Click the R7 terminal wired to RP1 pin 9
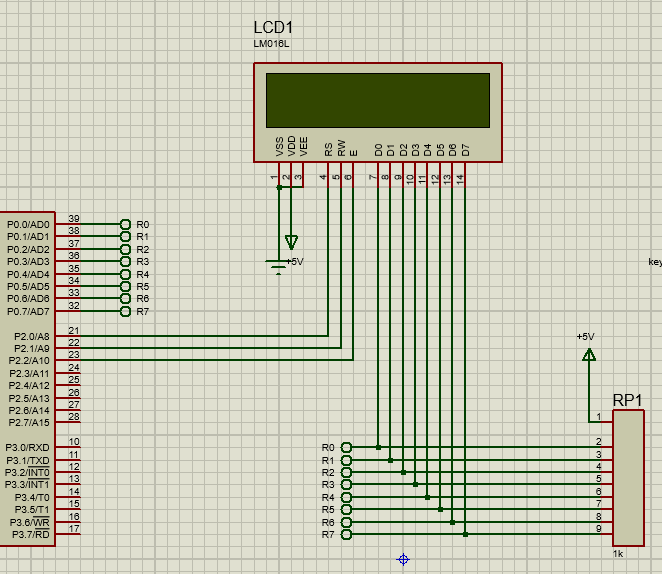 [346, 534]
